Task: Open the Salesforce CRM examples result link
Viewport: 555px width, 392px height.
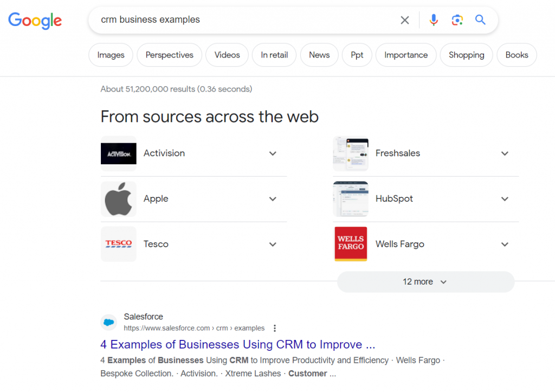Action: pos(237,344)
